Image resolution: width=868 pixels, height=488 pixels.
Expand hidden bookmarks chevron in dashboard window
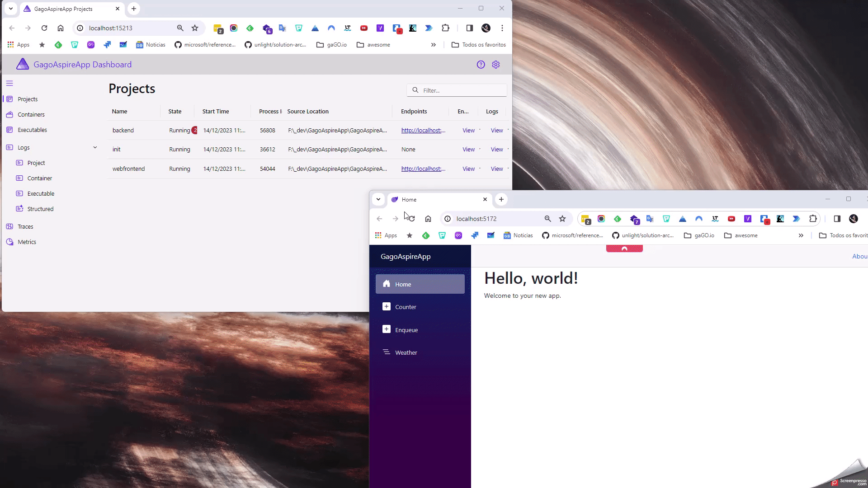tap(433, 45)
